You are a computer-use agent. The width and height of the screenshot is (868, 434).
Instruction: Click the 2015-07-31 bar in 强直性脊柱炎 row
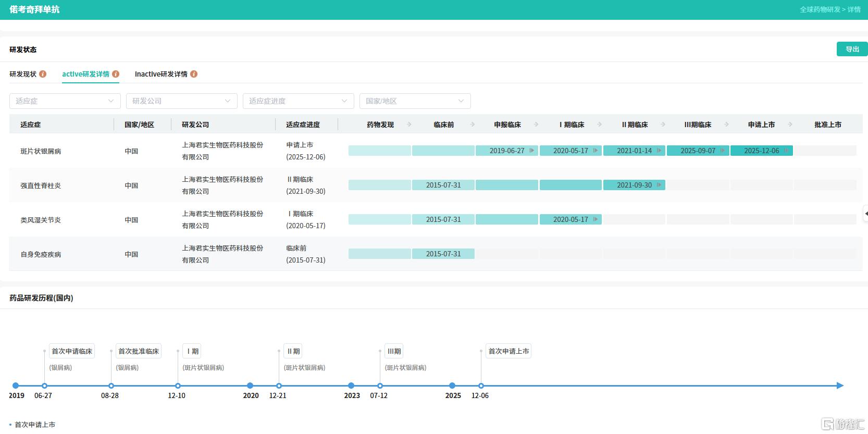coord(443,185)
